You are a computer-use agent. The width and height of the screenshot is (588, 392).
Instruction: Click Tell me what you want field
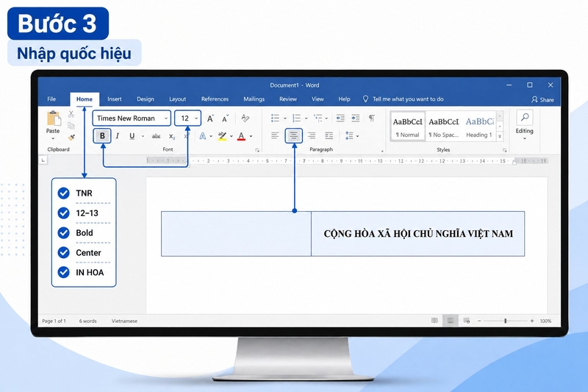(408, 99)
